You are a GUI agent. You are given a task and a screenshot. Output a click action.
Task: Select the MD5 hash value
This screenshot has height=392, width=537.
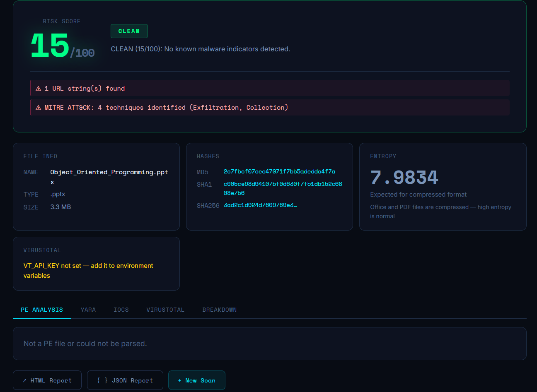point(279,172)
